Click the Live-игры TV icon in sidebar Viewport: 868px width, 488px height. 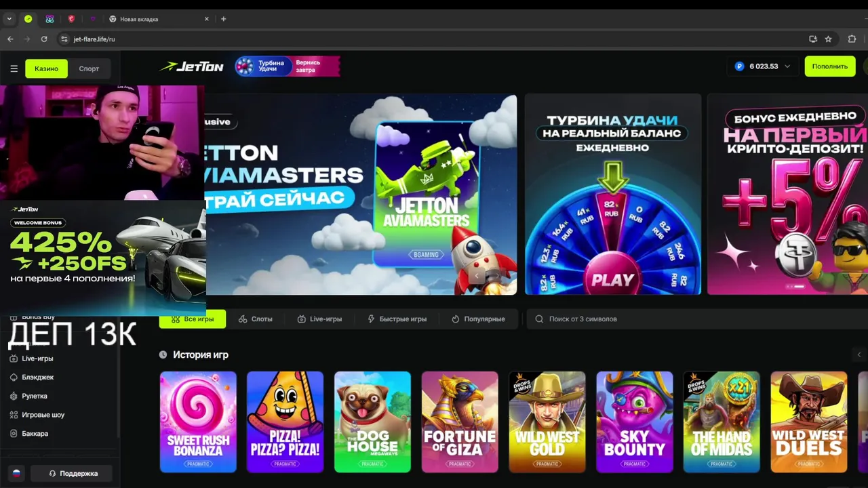[x=14, y=359]
